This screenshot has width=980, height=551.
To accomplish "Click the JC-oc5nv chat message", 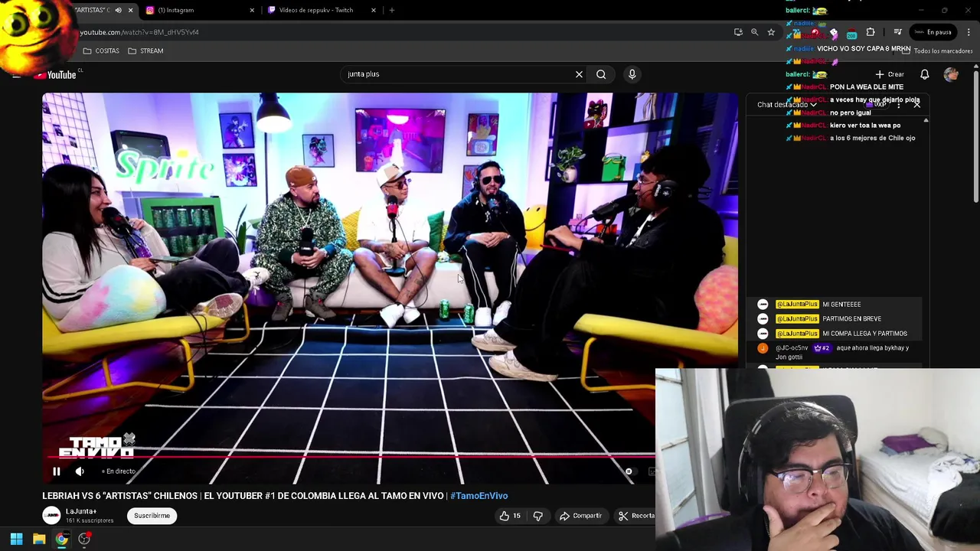I will (840, 352).
